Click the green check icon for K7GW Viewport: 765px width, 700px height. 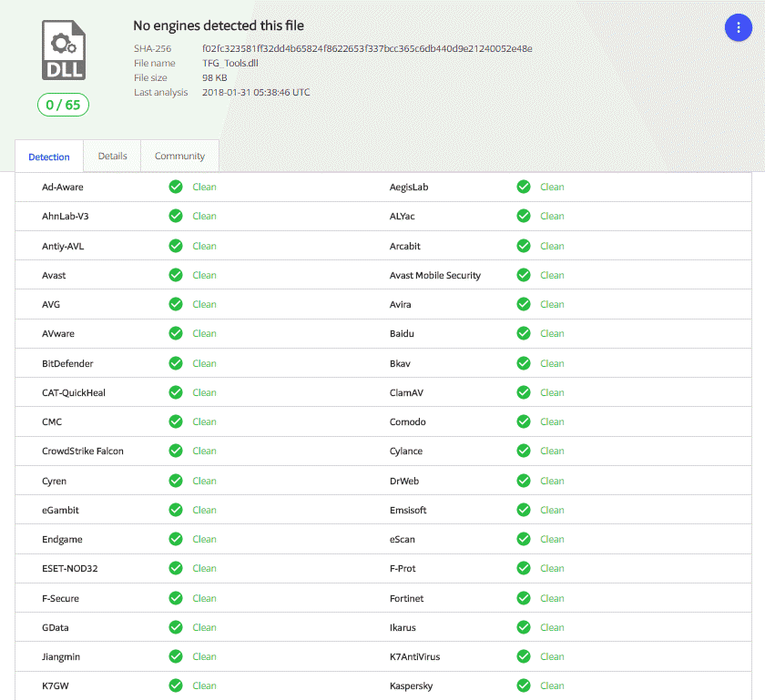click(x=176, y=687)
